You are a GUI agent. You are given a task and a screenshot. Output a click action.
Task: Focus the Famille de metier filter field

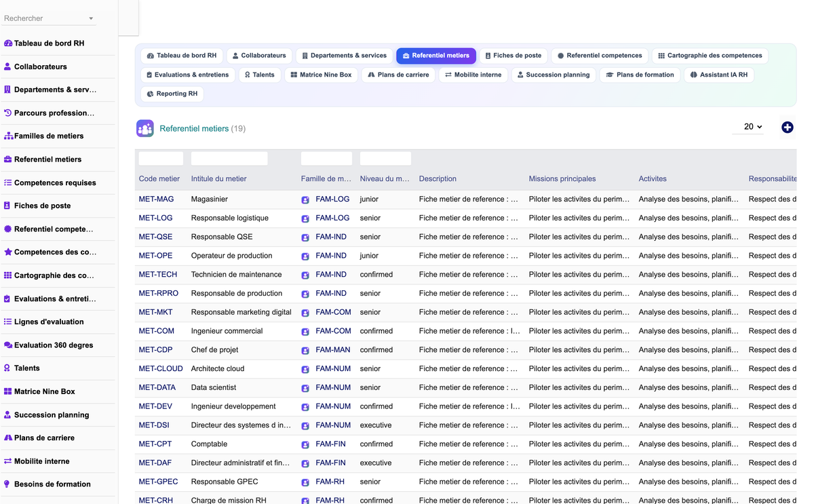click(326, 159)
